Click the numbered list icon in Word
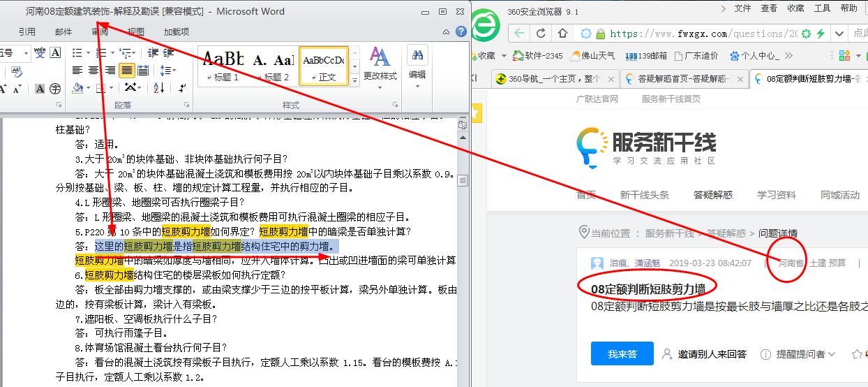 pos(100,53)
